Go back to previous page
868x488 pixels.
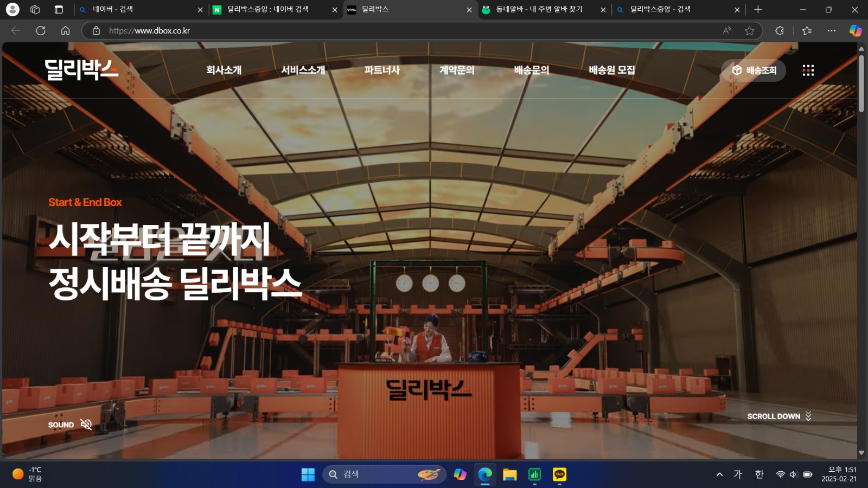coord(16,30)
